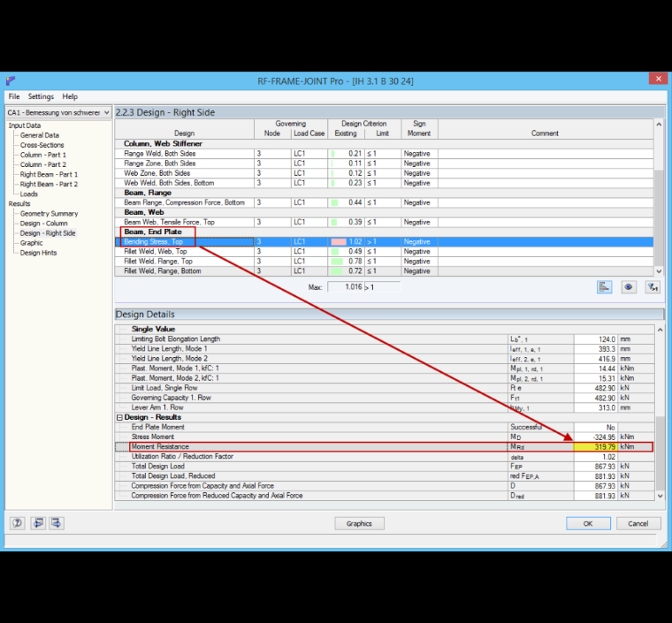Click the Stress Moment -324.95 value
Screen dimensions: 672x623
tap(595, 437)
